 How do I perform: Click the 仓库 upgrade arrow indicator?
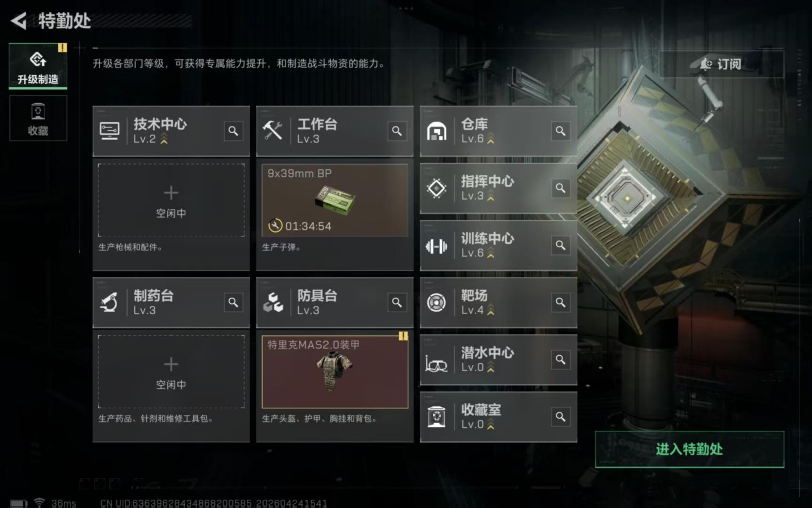[491, 138]
